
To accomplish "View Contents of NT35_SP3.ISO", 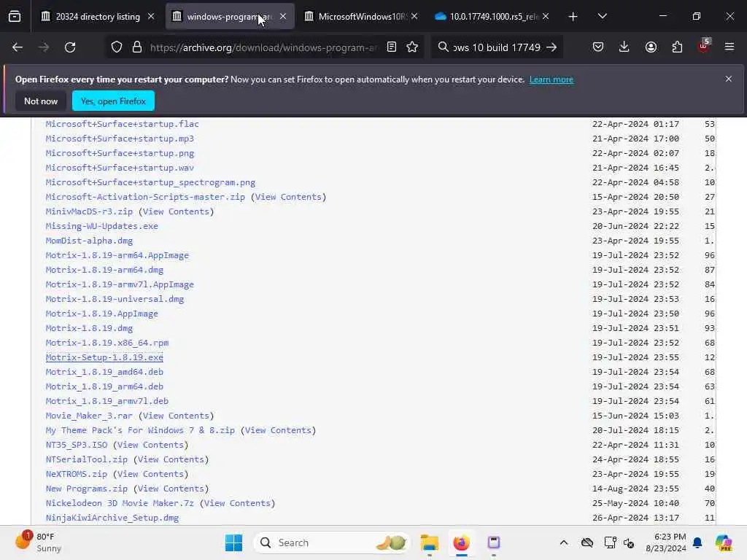I will click(150, 445).
